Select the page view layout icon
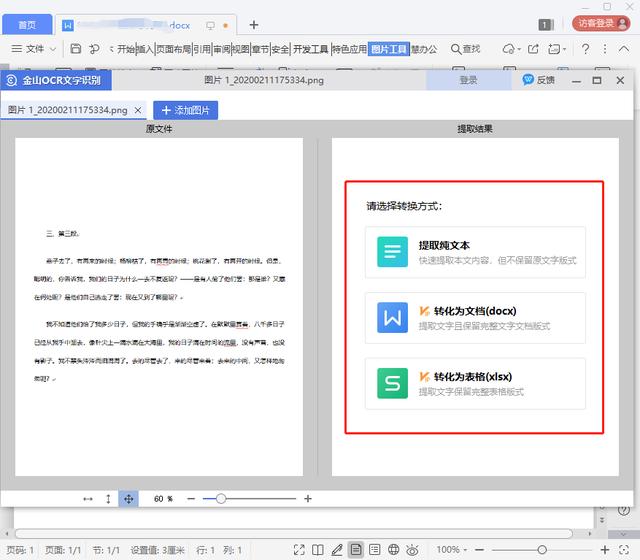 [356, 550]
